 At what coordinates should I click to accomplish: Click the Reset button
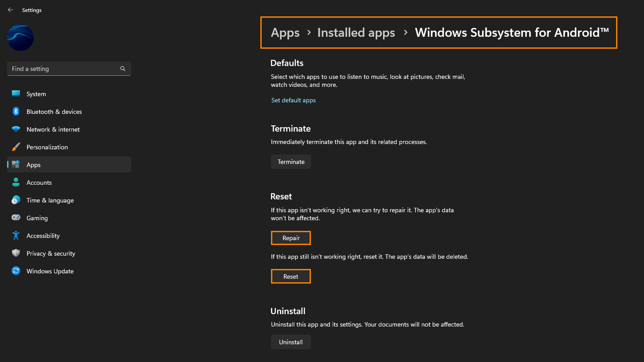[x=291, y=276]
